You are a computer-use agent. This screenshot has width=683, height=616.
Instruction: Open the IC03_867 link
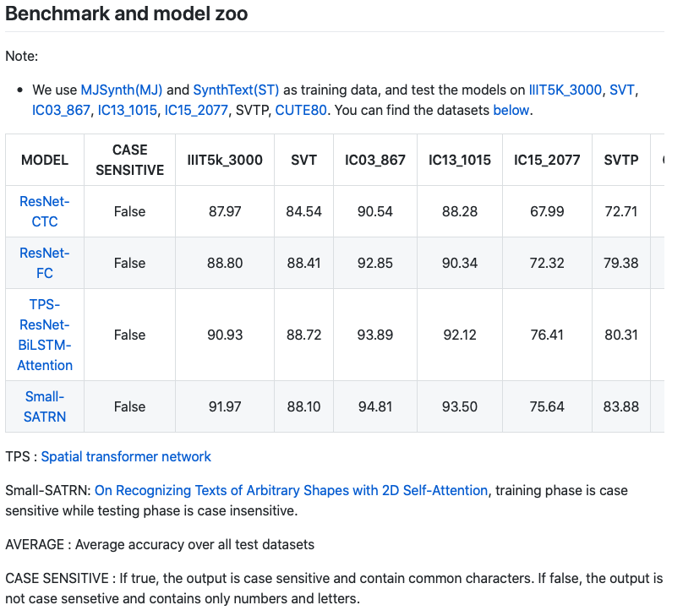tap(61, 110)
